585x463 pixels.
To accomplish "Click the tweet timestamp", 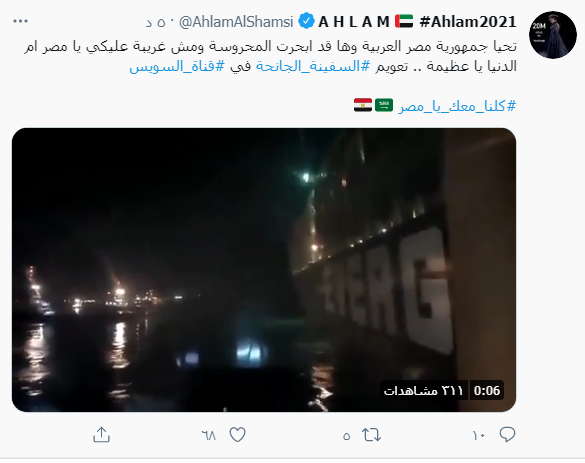I will (155, 22).
